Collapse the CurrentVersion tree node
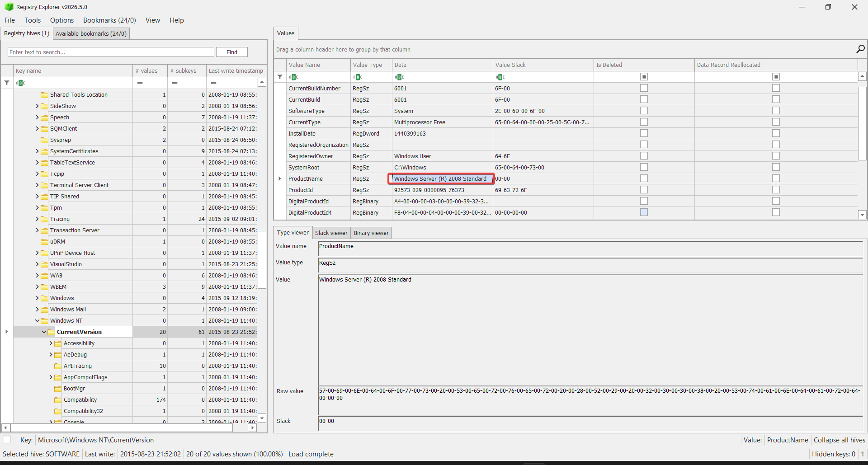868x465 pixels. click(44, 332)
